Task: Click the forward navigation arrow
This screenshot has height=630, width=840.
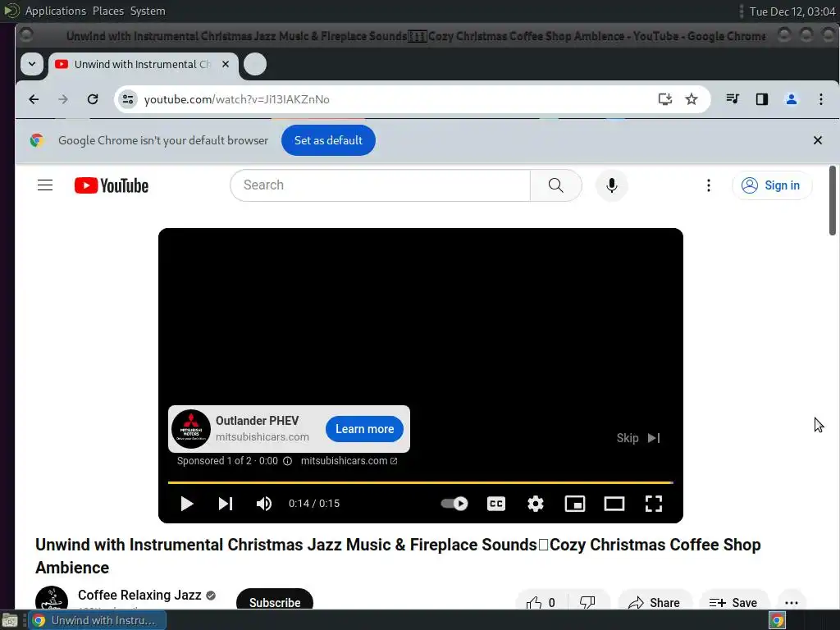Action: point(63,99)
